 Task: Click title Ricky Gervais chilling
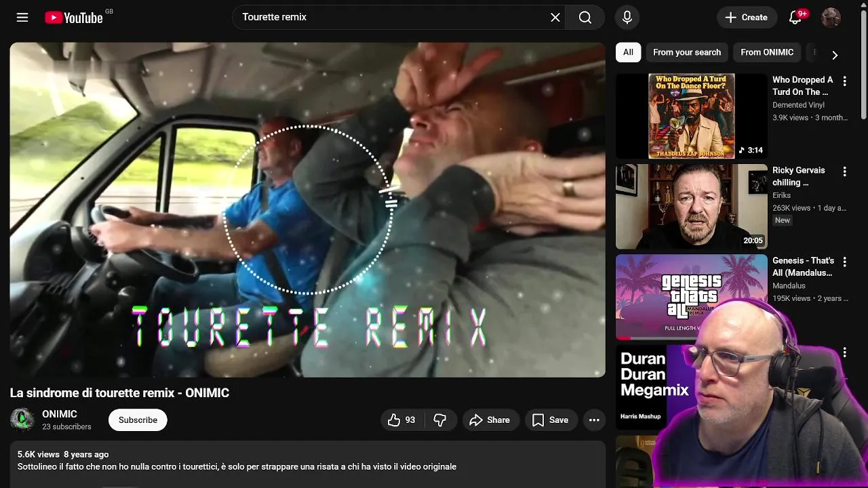pyautogui.click(x=799, y=176)
